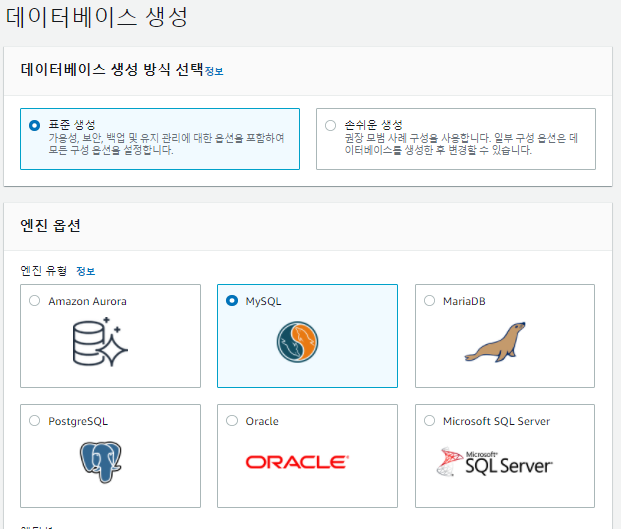The image size is (621, 529).
Task: Choose Amazon Aurora engine radio button
Action: [x=34, y=301]
